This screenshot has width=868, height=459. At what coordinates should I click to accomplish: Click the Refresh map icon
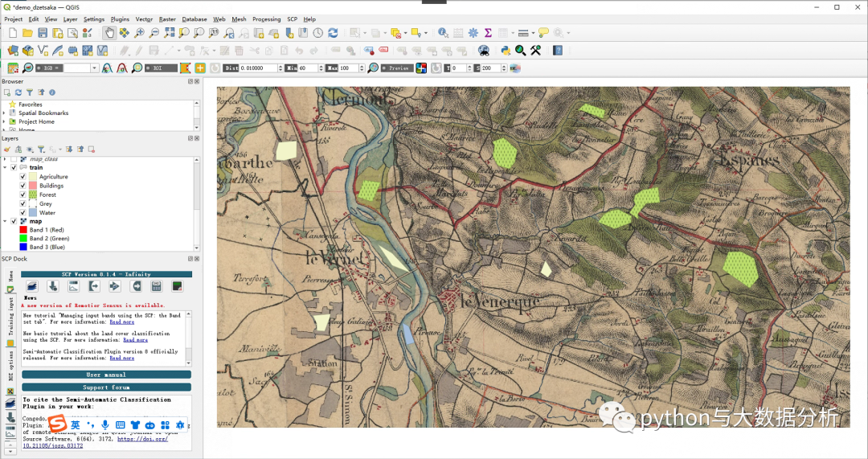pos(332,33)
